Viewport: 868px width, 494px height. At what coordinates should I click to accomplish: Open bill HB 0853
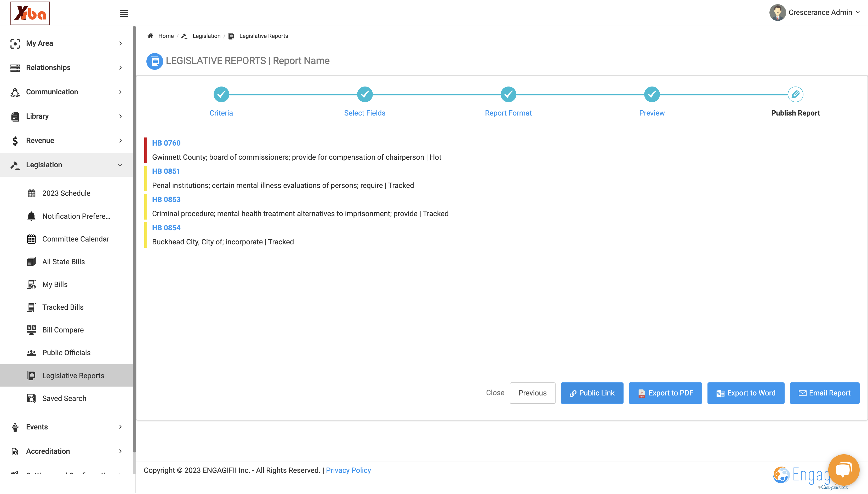point(166,199)
